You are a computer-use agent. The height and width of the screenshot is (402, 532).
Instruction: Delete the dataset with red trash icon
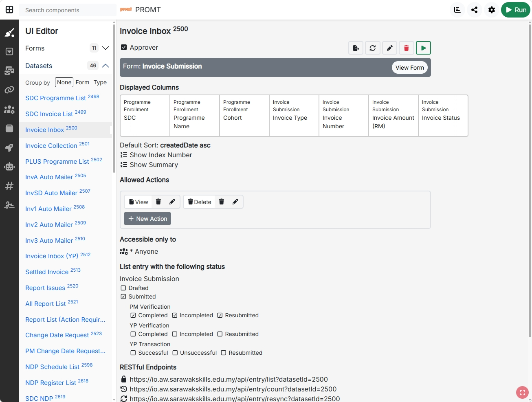pyautogui.click(x=407, y=48)
